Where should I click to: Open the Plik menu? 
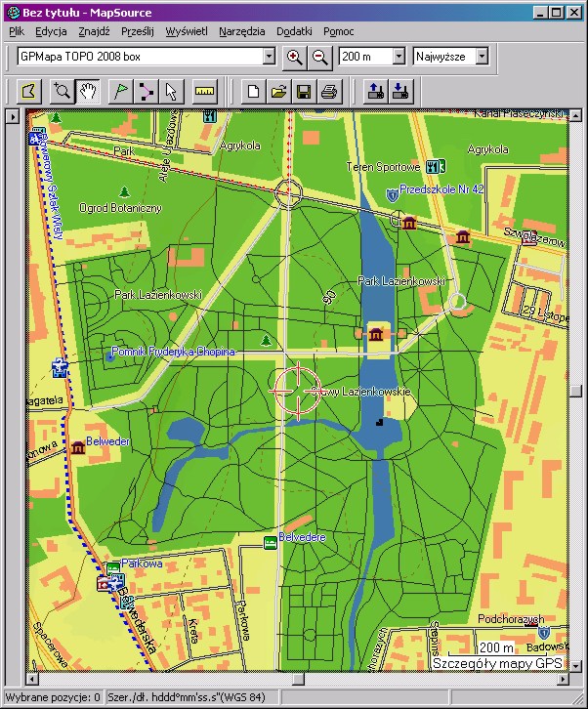click(x=17, y=31)
